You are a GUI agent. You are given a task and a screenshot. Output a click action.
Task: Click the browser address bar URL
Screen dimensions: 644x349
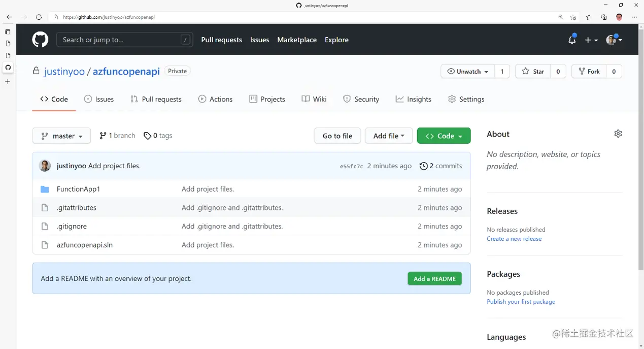[x=109, y=17]
